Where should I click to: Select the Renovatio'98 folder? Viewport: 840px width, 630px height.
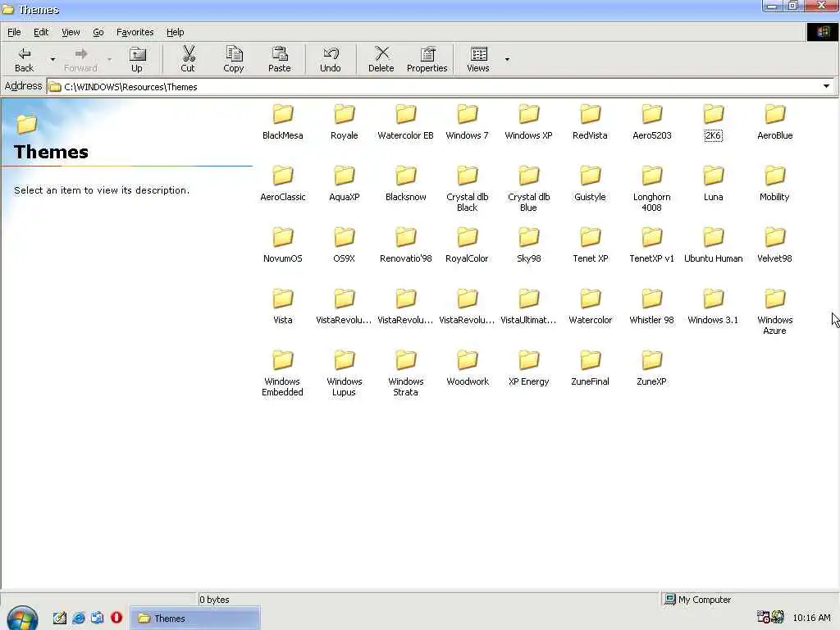pos(405,246)
